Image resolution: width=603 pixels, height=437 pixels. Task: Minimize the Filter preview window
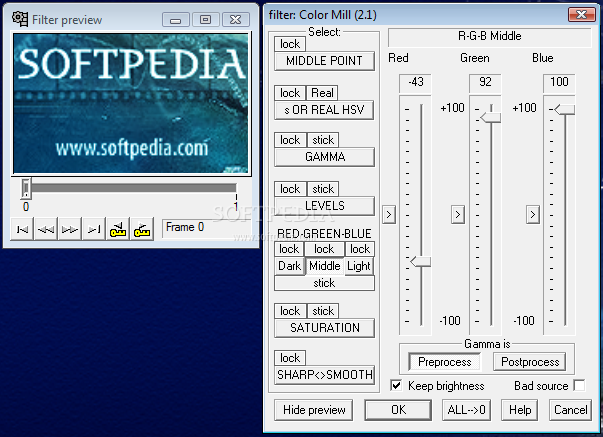pyautogui.click(x=176, y=19)
